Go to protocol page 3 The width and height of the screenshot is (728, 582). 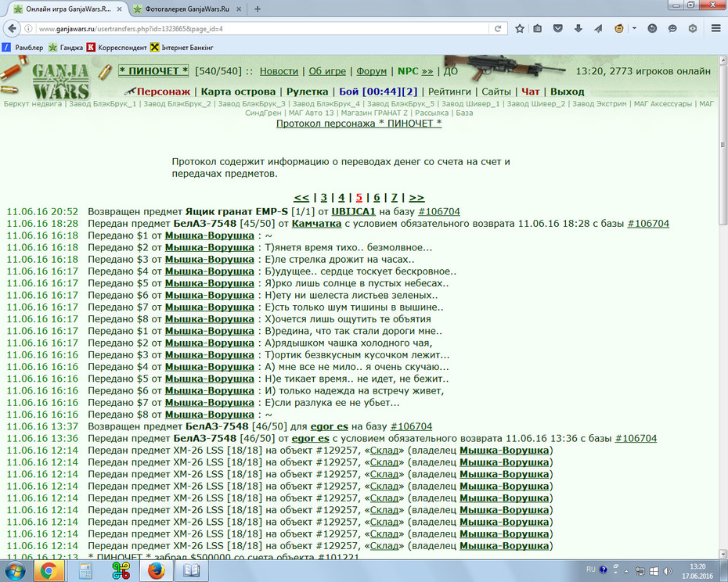tap(323, 197)
